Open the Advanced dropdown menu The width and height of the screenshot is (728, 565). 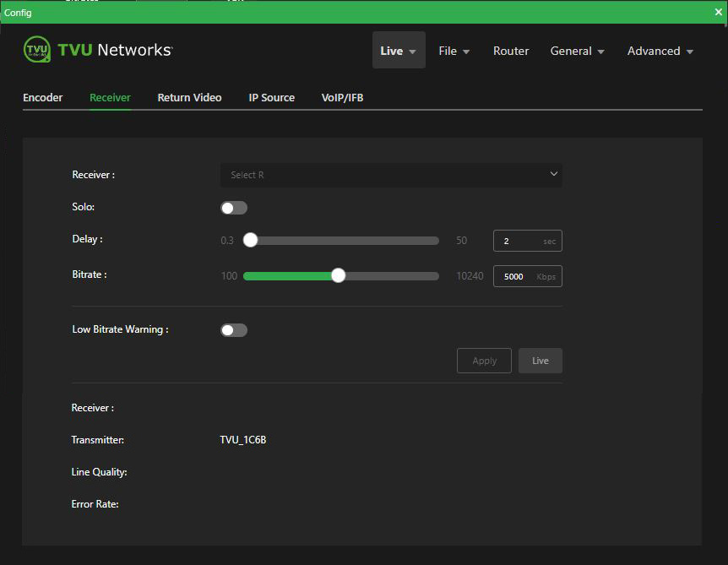point(660,51)
